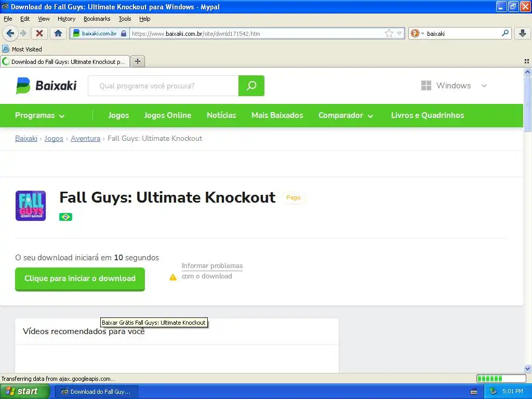532x399 pixels.
Task: Open a new tab with the plus button
Action: pos(137,61)
